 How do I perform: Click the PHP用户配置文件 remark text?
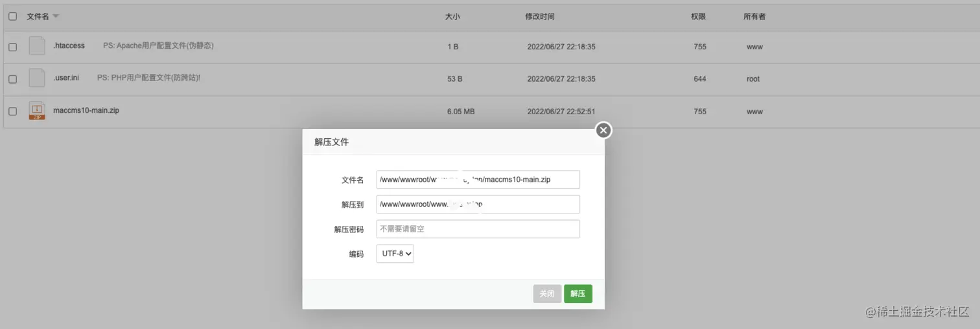(148, 78)
